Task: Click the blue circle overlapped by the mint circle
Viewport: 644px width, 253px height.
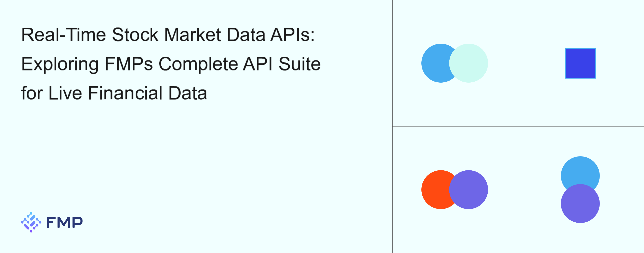Action: [x=434, y=63]
